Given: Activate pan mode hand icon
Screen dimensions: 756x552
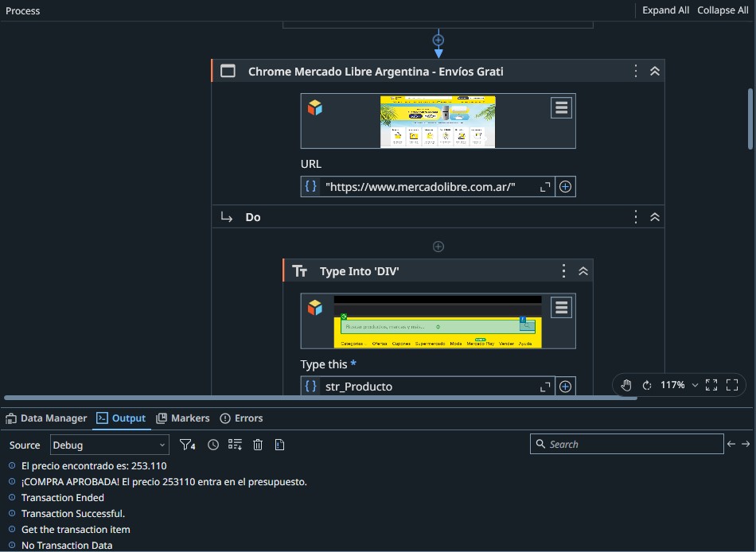Looking at the screenshot, I should coord(625,385).
